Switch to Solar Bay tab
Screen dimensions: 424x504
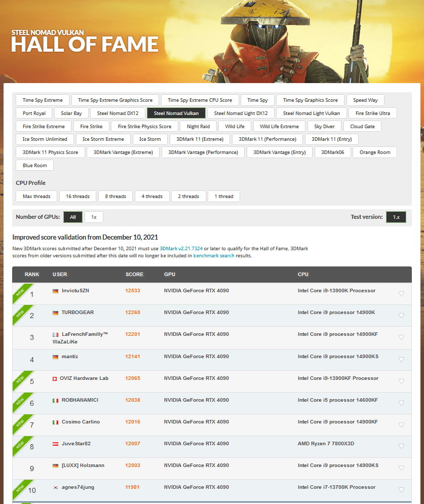(71, 113)
